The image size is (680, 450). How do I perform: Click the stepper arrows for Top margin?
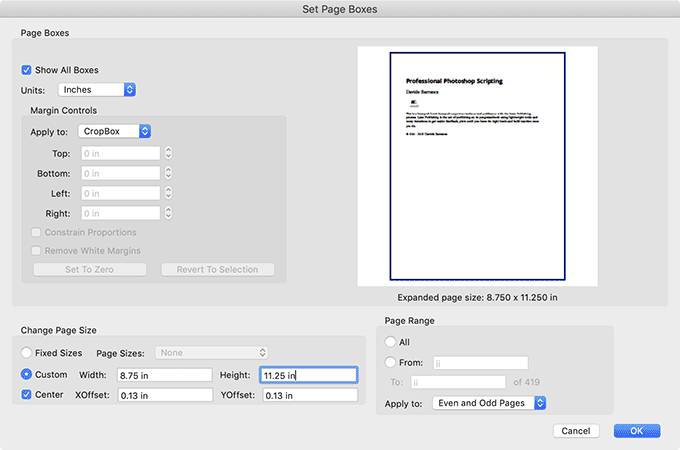168,153
